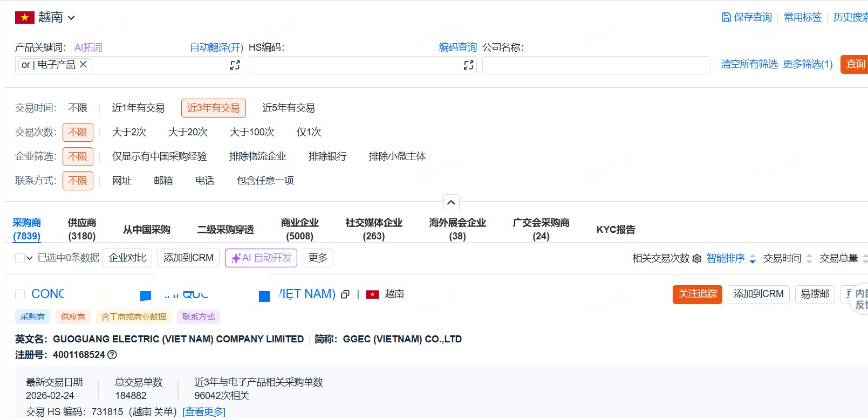Click the copy icon beside company name
The height and width of the screenshot is (420, 868).
coord(345,294)
